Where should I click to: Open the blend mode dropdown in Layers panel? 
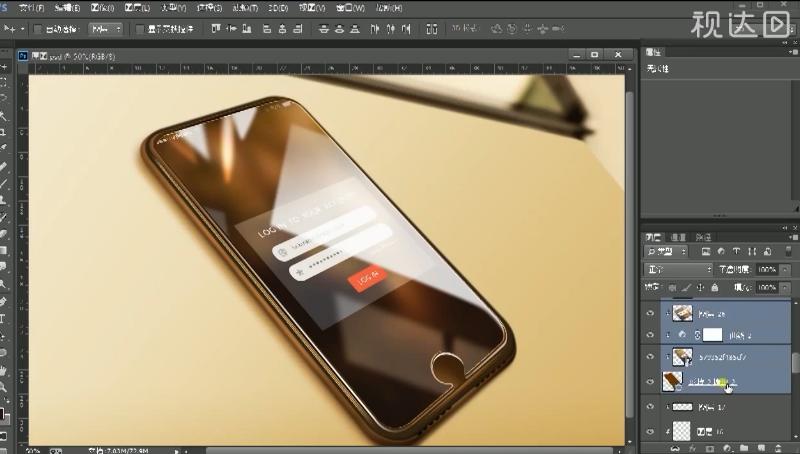click(x=679, y=270)
